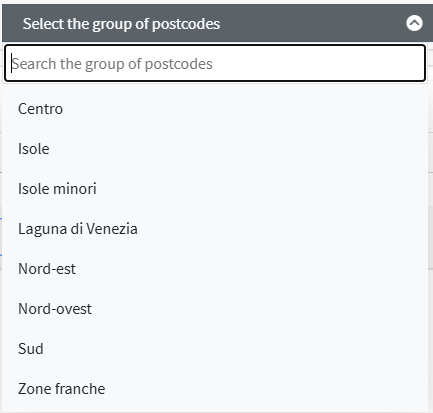Select the Zone franche entry
The height and width of the screenshot is (413, 433).
coord(215,389)
